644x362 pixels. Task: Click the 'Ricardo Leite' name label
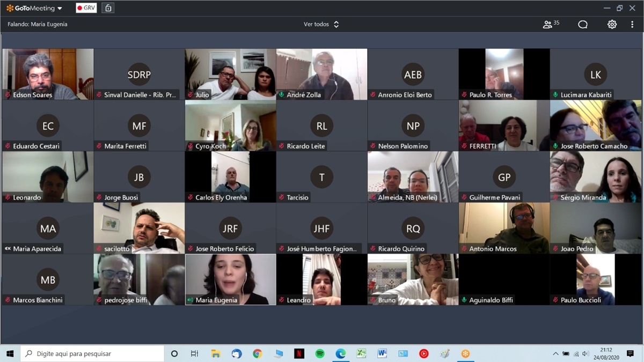pyautogui.click(x=306, y=146)
